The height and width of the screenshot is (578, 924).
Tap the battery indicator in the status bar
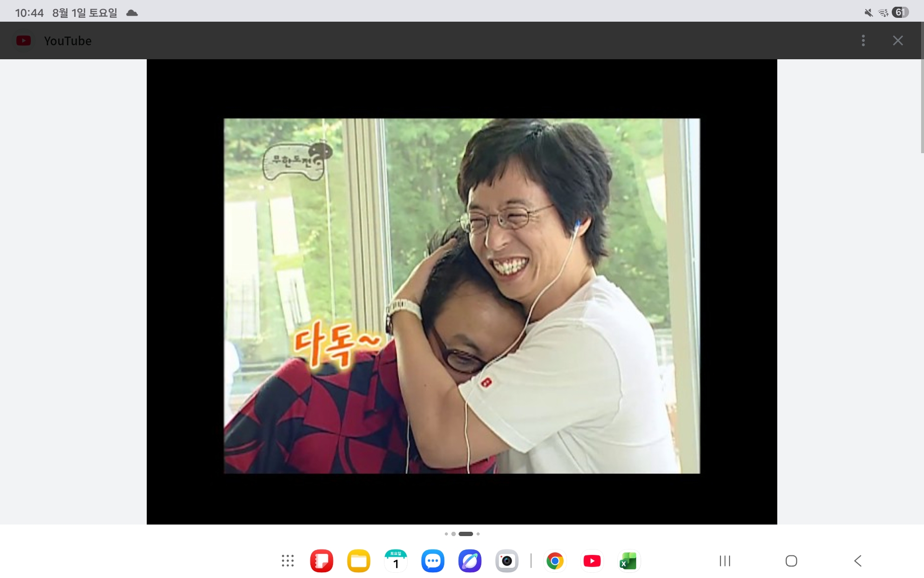[x=900, y=13]
